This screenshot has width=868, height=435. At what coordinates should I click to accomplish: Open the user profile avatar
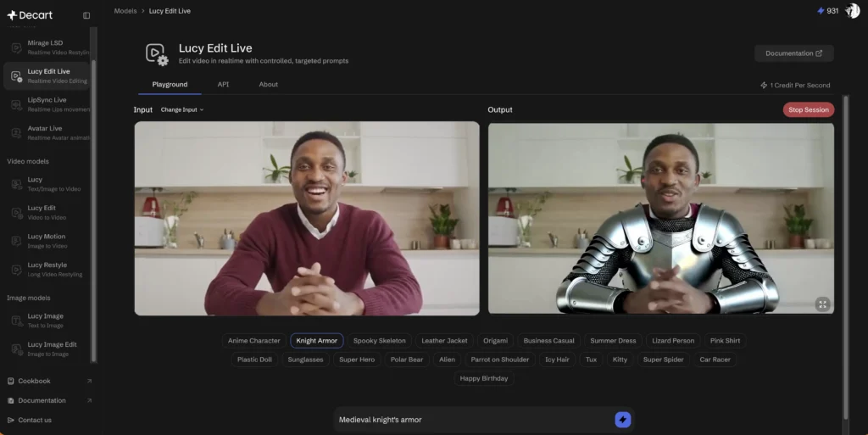[852, 11]
